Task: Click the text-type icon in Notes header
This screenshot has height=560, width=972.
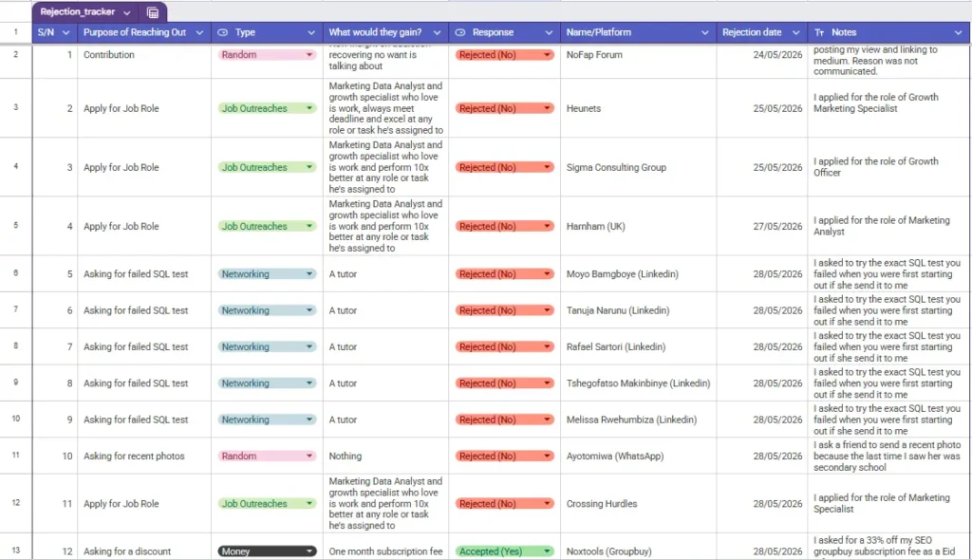Action: pyautogui.click(x=819, y=32)
